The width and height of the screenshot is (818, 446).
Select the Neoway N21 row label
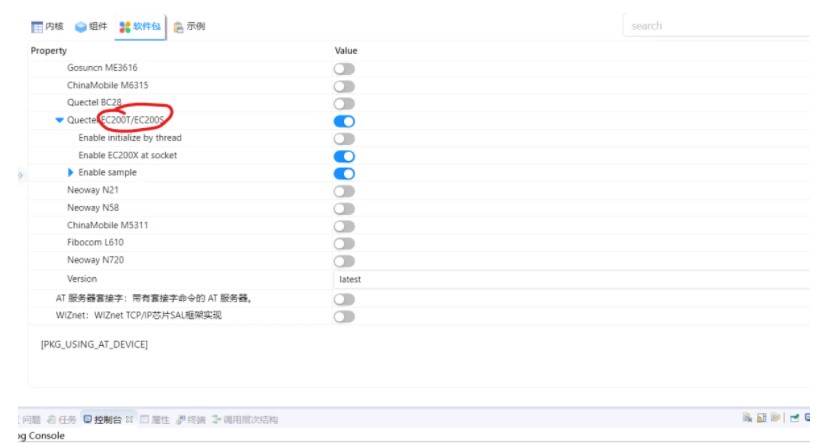click(93, 190)
